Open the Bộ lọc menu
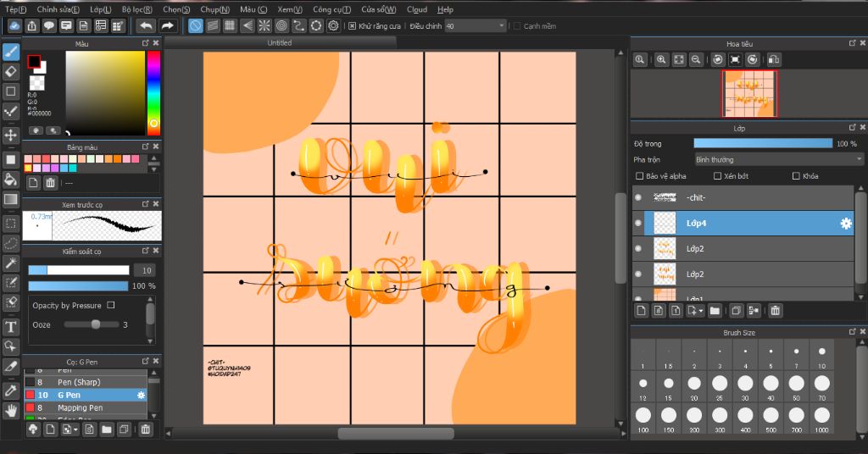 click(136, 9)
